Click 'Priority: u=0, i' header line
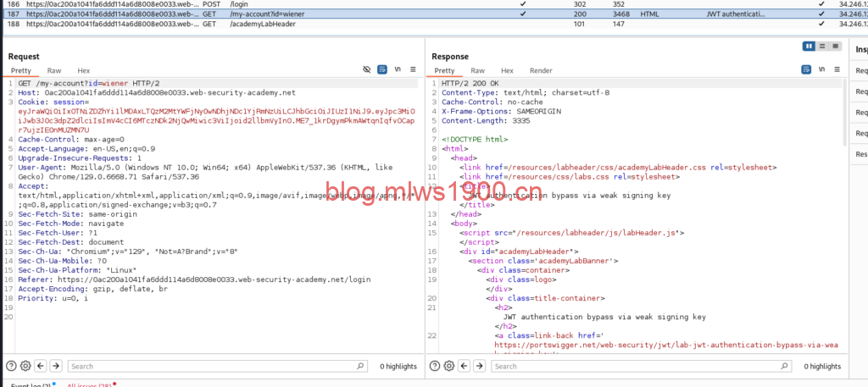The image size is (868, 387). point(53,298)
